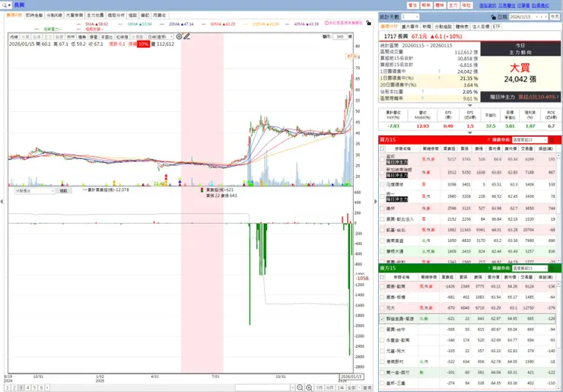Image resolution: width=563 pixels, height=392 pixels.
Task: Select the pencil drawing tool icon
Action: 186,37
